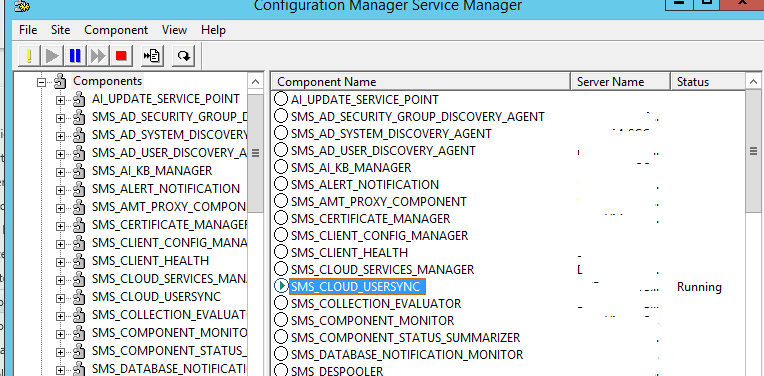764x376 pixels.
Task: Select AI_UPDATE_SERVICE_POINT list row
Action: point(365,99)
